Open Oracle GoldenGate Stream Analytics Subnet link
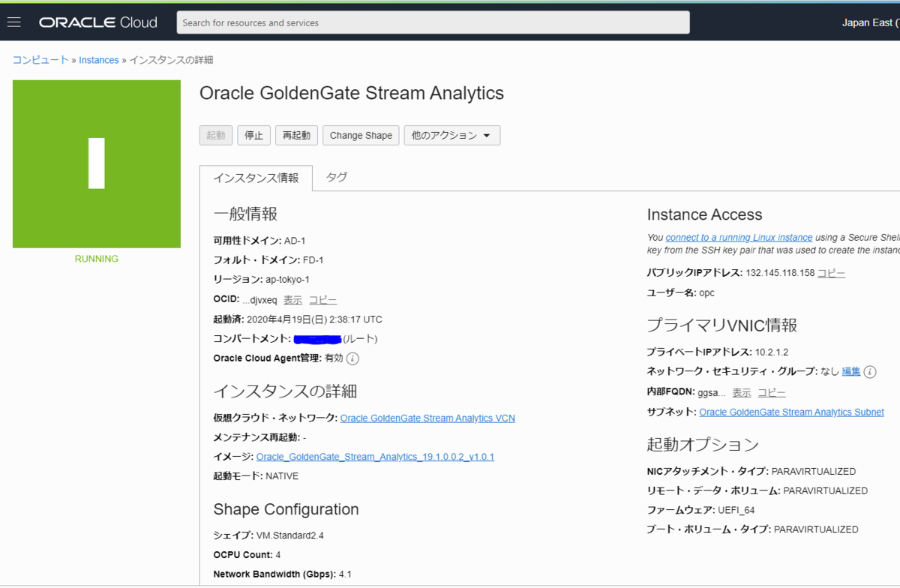900x588 pixels. 791,412
